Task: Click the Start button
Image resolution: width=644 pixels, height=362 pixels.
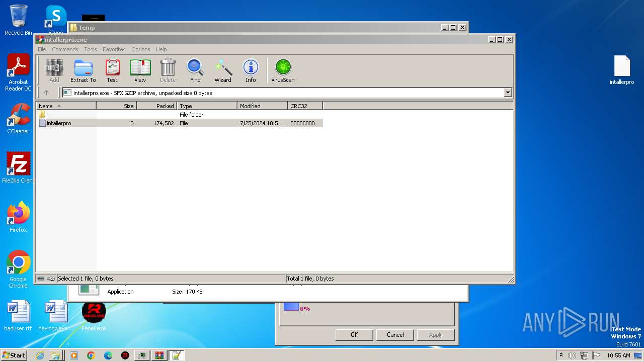Action: point(14,355)
